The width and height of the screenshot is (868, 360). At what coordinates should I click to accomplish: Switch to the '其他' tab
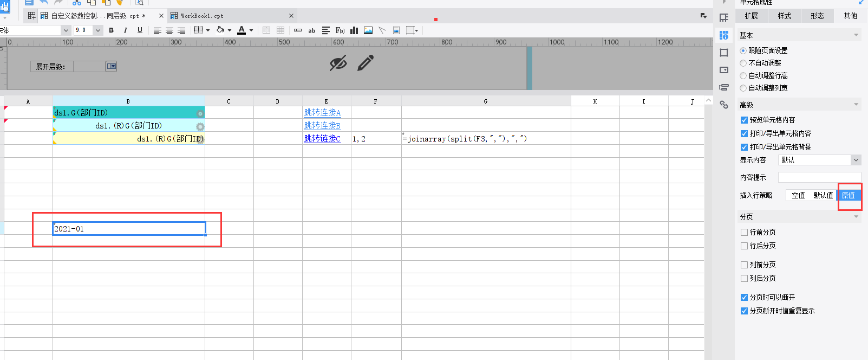pyautogui.click(x=851, y=16)
